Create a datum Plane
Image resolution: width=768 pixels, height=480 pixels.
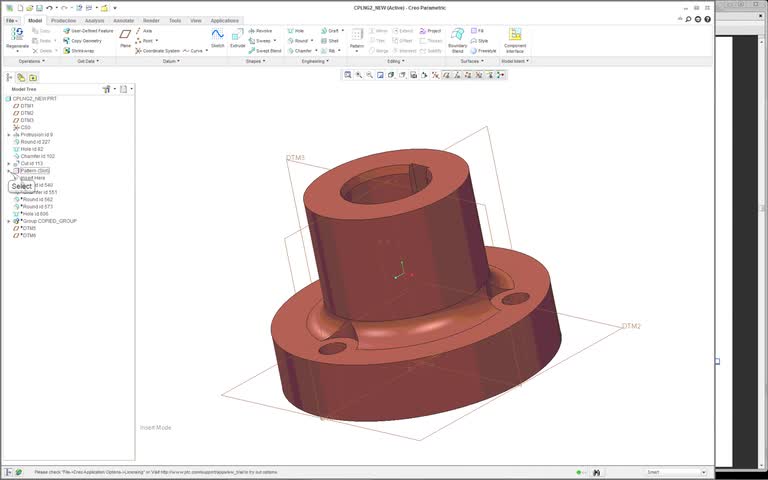point(125,38)
